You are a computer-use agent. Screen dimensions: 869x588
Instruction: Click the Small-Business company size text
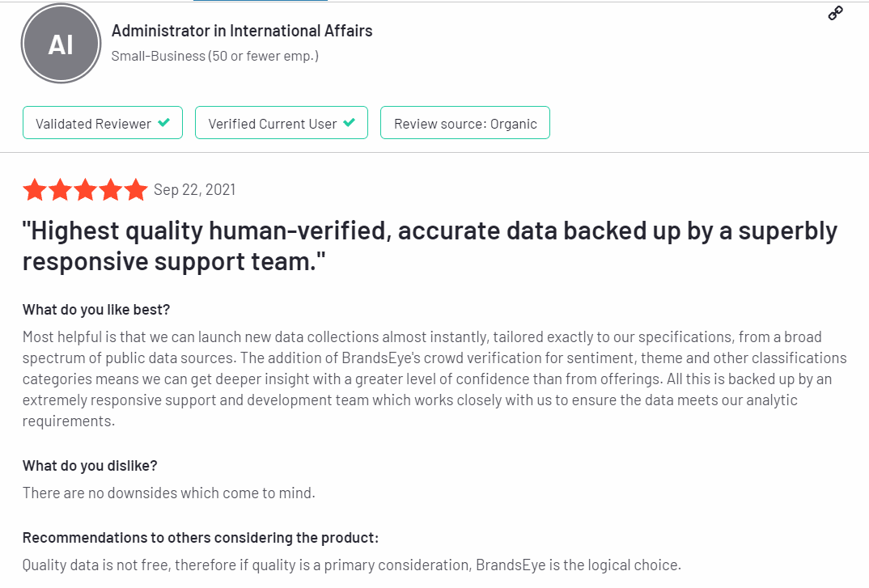click(x=215, y=56)
